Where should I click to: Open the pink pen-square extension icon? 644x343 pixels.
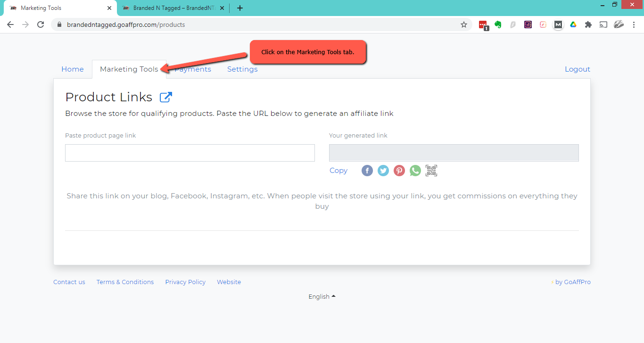pyautogui.click(x=543, y=24)
